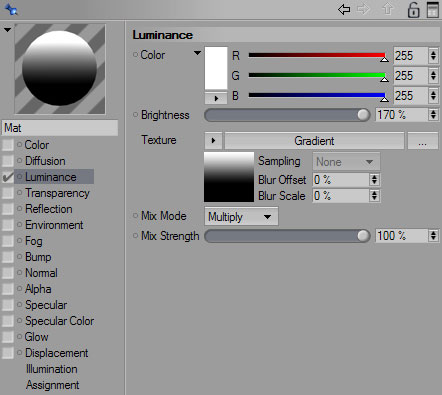Viewport: 442px width, 395px height.
Task: Expand the arrow button below color swatch
Action: [216, 98]
